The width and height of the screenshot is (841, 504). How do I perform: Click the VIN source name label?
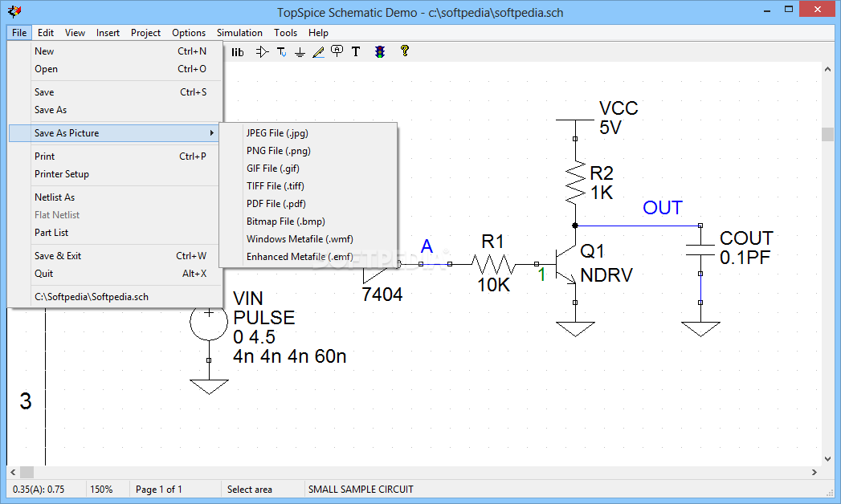(x=247, y=299)
